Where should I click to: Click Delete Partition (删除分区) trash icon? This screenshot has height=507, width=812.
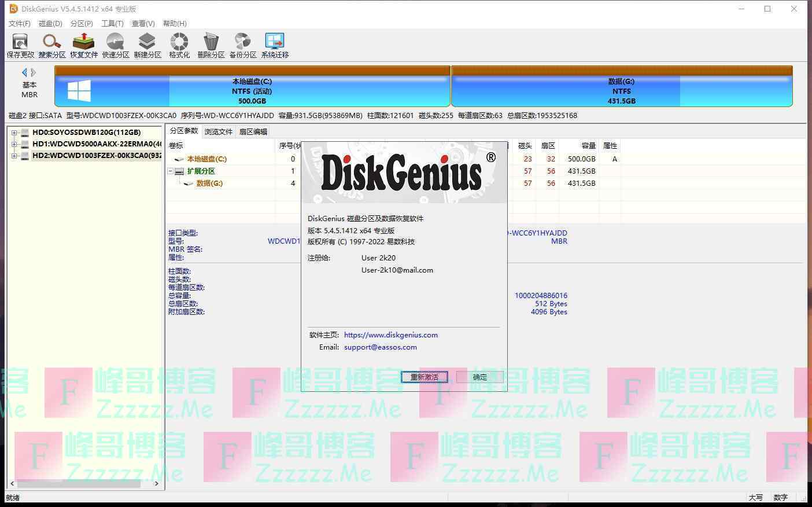click(x=211, y=46)
